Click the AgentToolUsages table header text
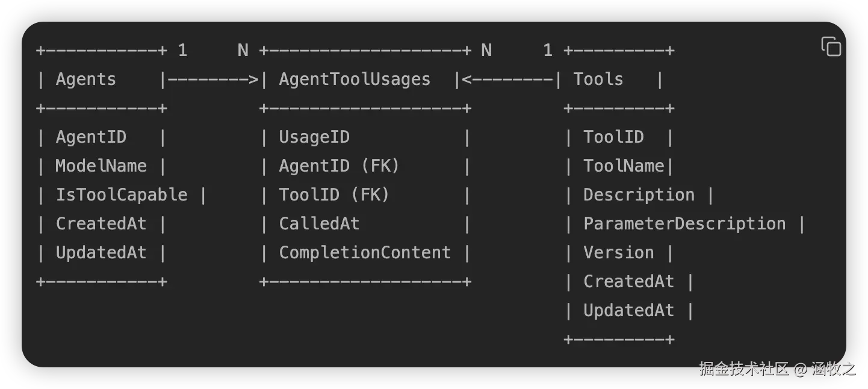Image resolution: width=868 pixels, height=389 pixels. click(x=355, y=79)
